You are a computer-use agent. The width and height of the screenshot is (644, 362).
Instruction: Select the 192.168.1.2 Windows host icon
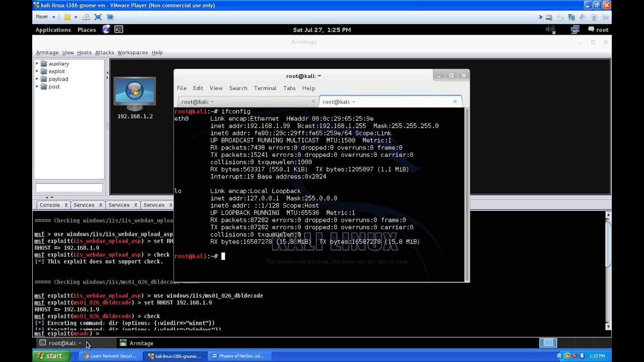point(134,94)
